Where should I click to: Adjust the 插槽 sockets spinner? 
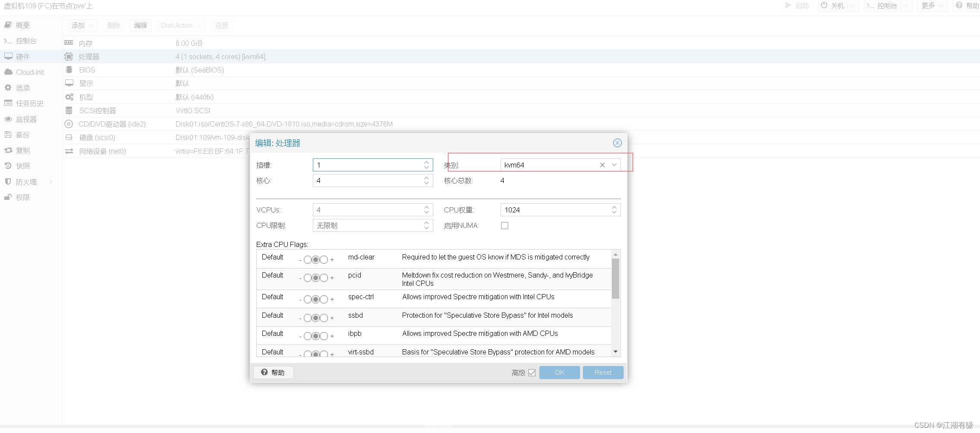(x=426, y=165)
